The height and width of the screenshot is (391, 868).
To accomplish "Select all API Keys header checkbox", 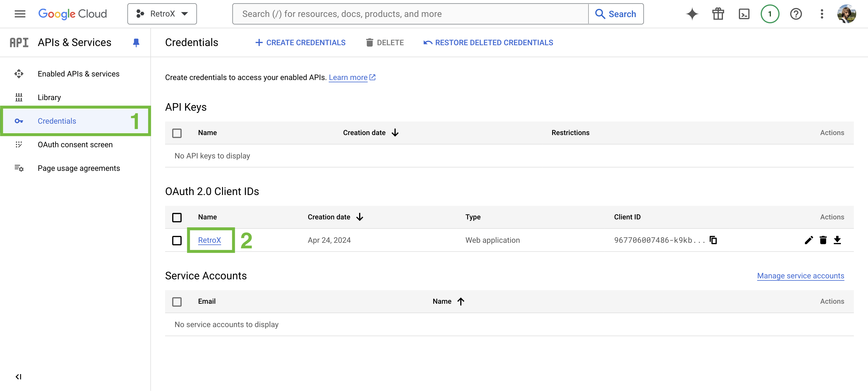I will click(x=177, y=133).
